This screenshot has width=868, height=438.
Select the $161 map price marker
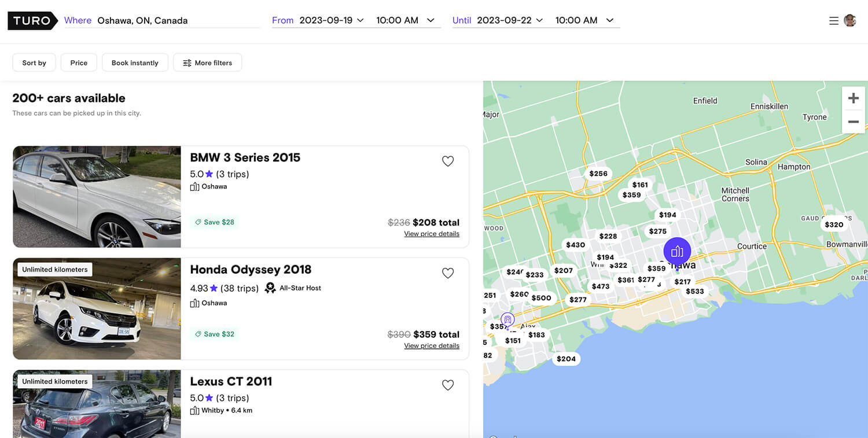tap(640, 185)
